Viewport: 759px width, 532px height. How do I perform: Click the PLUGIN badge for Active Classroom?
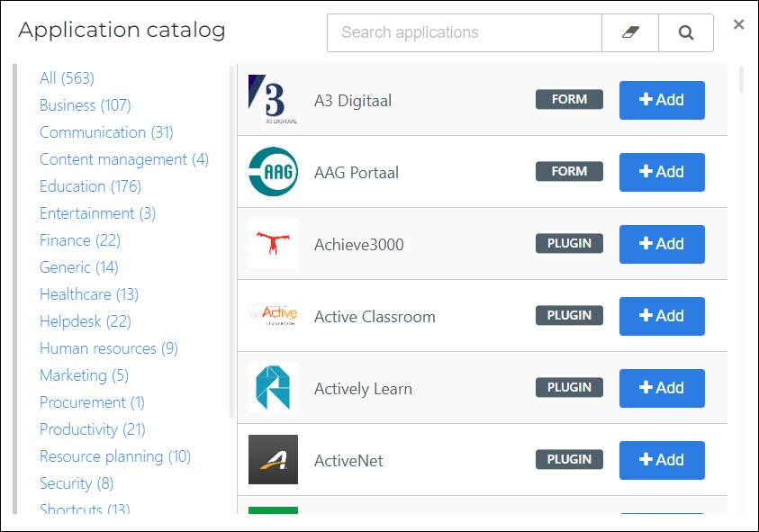pyautogui.click(x=569, y=316)
